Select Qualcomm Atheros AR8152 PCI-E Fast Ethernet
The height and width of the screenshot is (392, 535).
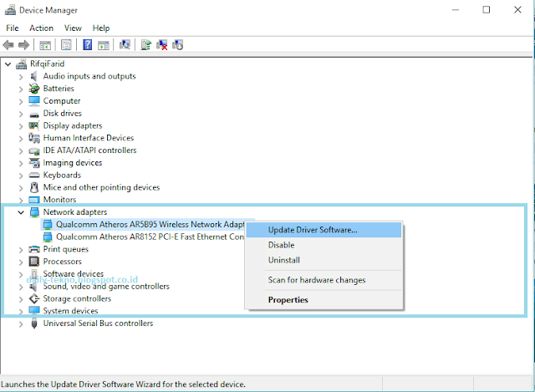point(150,237)
